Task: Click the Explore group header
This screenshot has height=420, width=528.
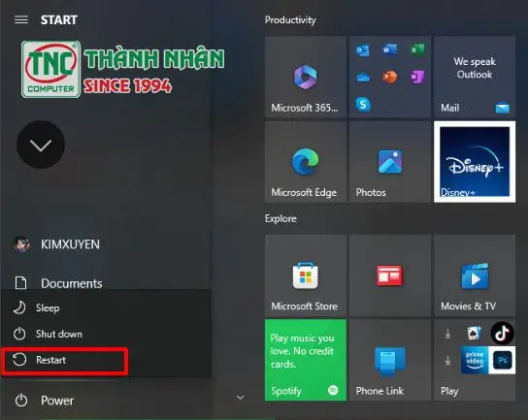Action: pyautogui.click(x=280, y=218)
